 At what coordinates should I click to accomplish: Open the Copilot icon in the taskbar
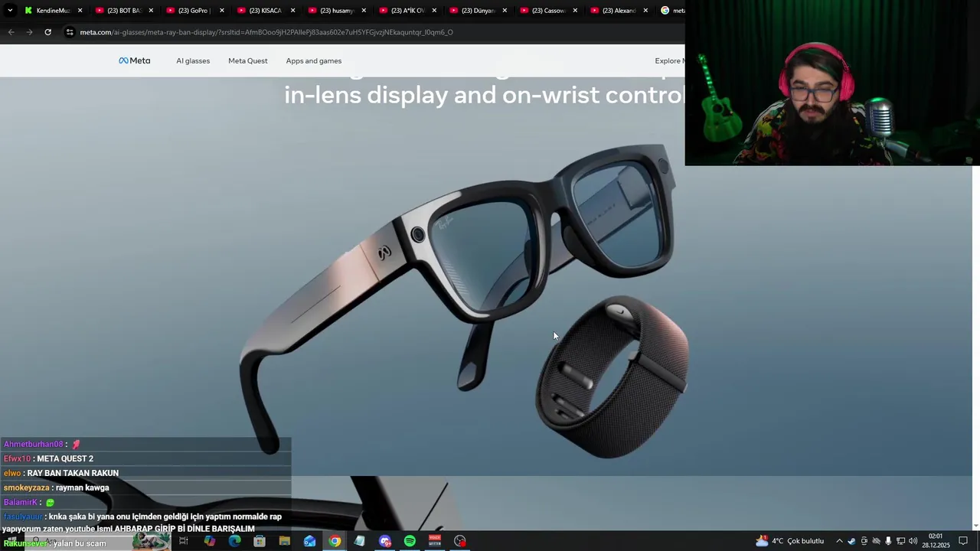(x=210, y=541)
